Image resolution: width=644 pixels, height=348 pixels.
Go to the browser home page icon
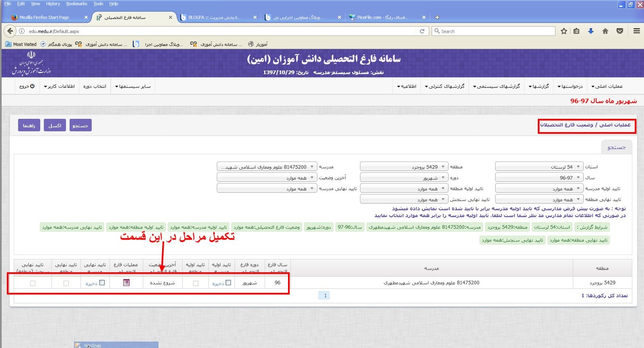coord(605,31)
